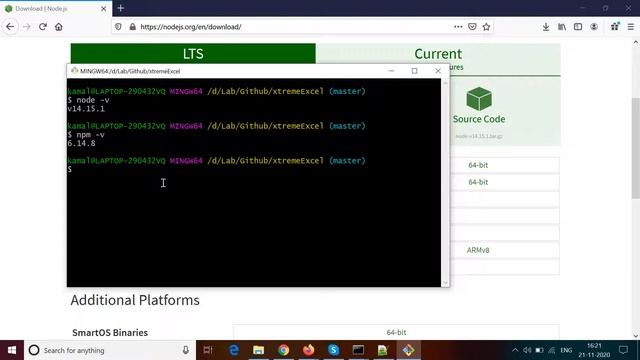This screenshot has height=360, width=640.
Task: Click the Windows search box
Action: [x=110, y=350]
